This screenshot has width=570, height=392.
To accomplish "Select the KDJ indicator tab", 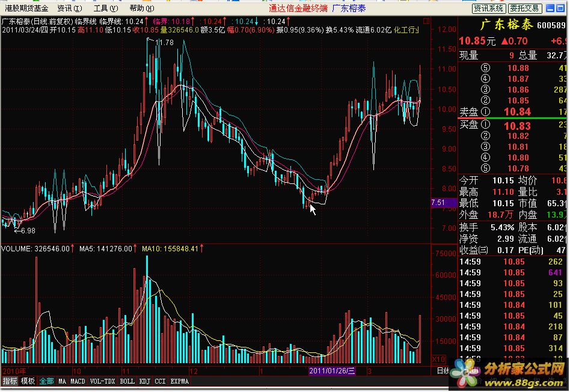I will [144, 381].
